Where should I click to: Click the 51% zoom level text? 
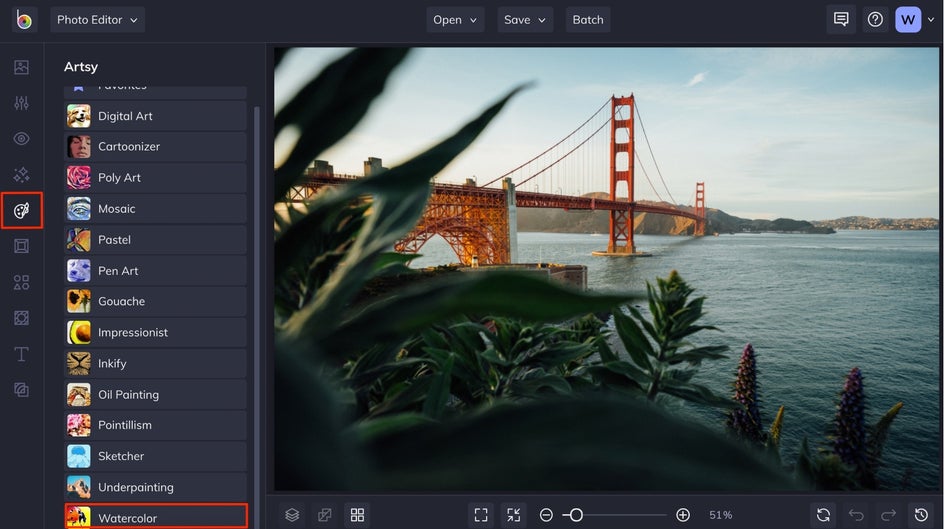pyautogui.click(x=721, y=515)
